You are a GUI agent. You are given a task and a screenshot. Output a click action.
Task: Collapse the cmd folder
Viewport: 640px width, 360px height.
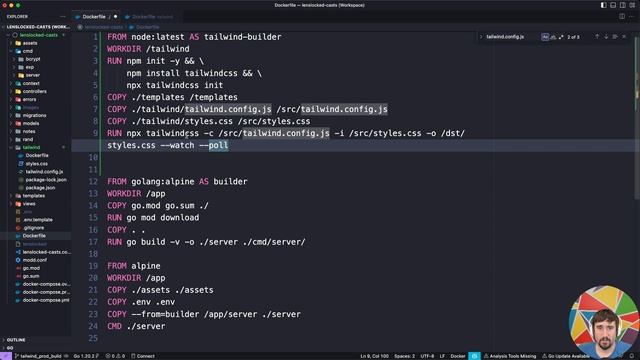pos(27,51)
